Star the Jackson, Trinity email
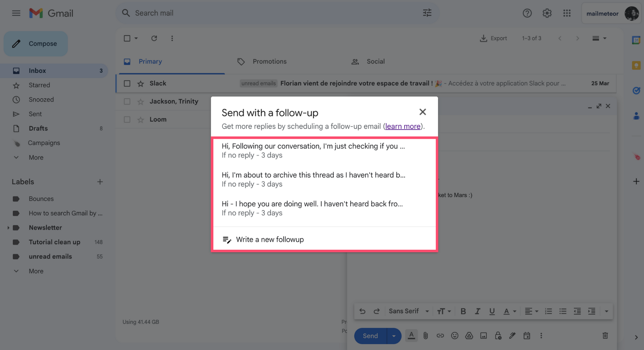The width and height of the screenshot is (644, 350). 141,101
